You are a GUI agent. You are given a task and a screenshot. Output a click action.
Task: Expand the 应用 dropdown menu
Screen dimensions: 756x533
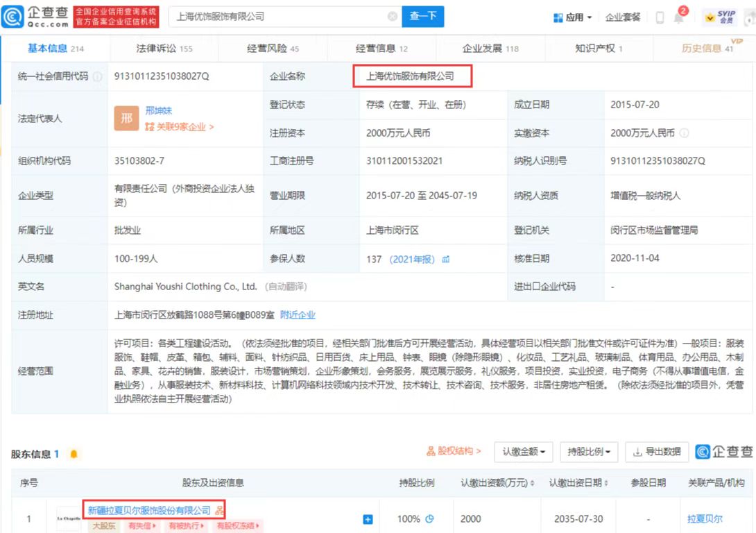pos(572,18)
